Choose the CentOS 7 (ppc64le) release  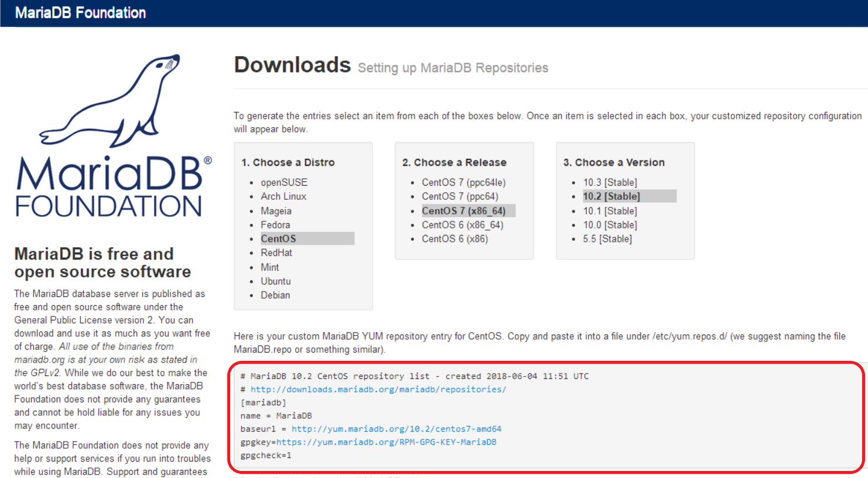(464, 182)
